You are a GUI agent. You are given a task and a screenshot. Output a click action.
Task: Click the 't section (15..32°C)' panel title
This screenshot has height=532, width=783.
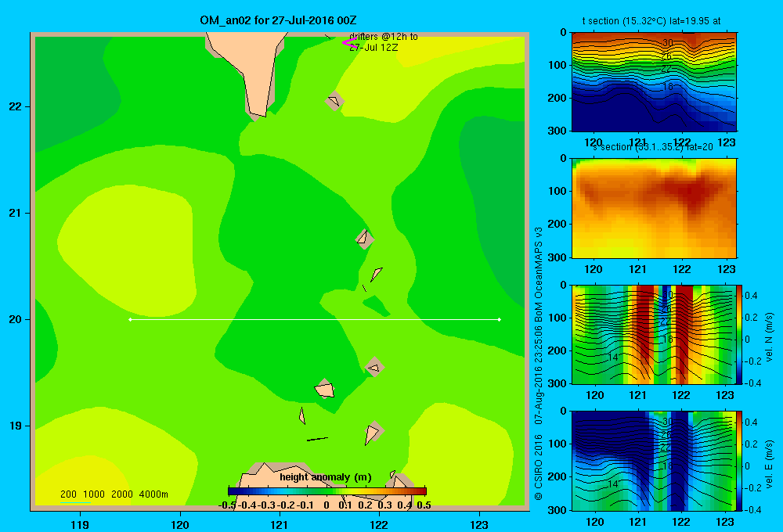651,21
